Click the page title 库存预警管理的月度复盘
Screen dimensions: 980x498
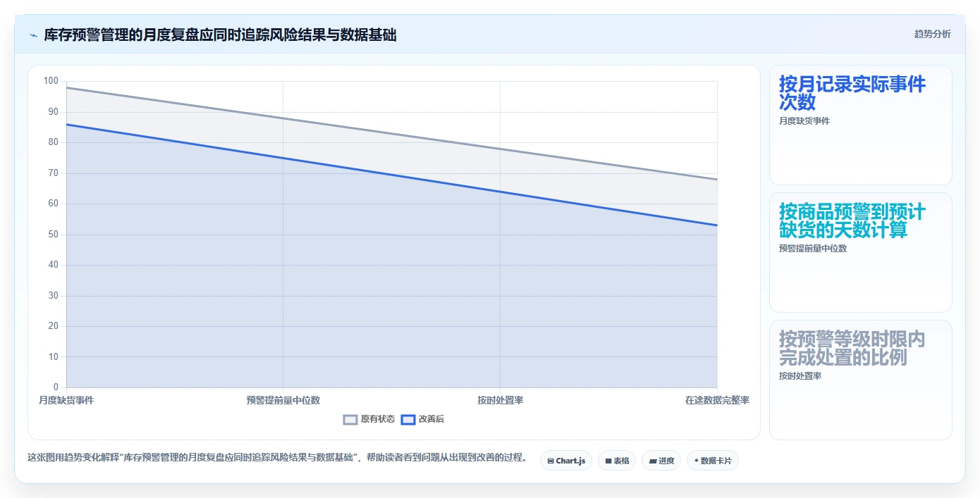click(220, 35)
